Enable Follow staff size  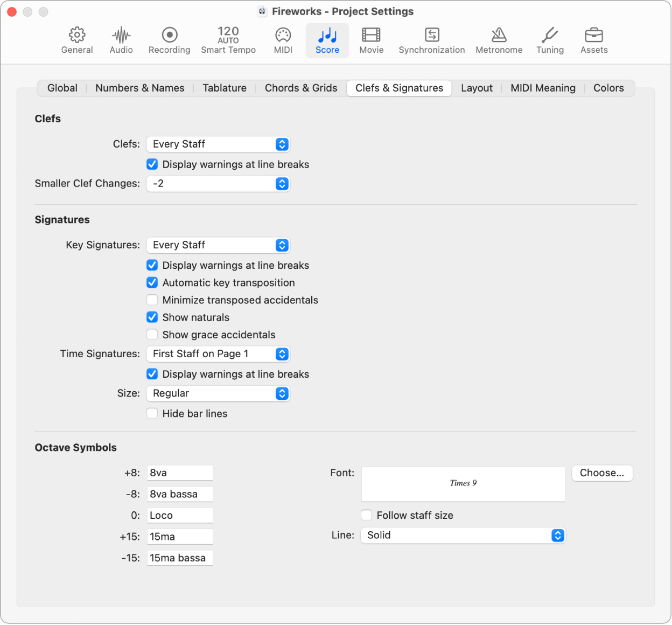point(366,515)
